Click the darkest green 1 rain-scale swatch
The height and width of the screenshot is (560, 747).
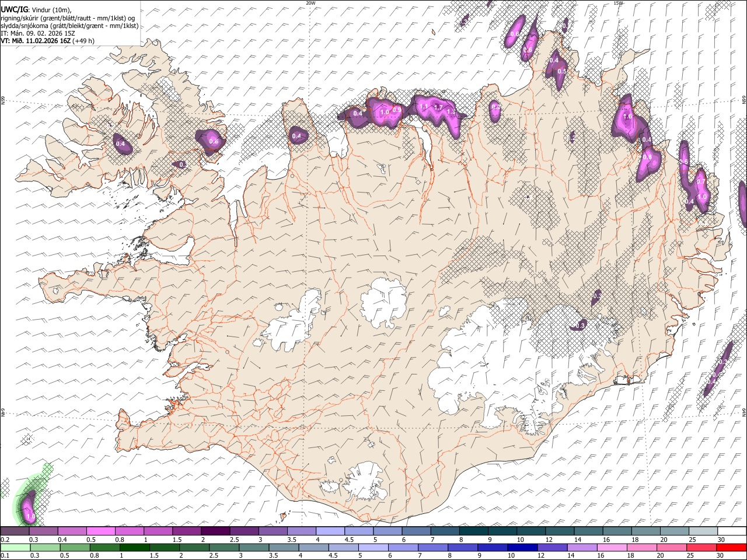pos(135,547)
